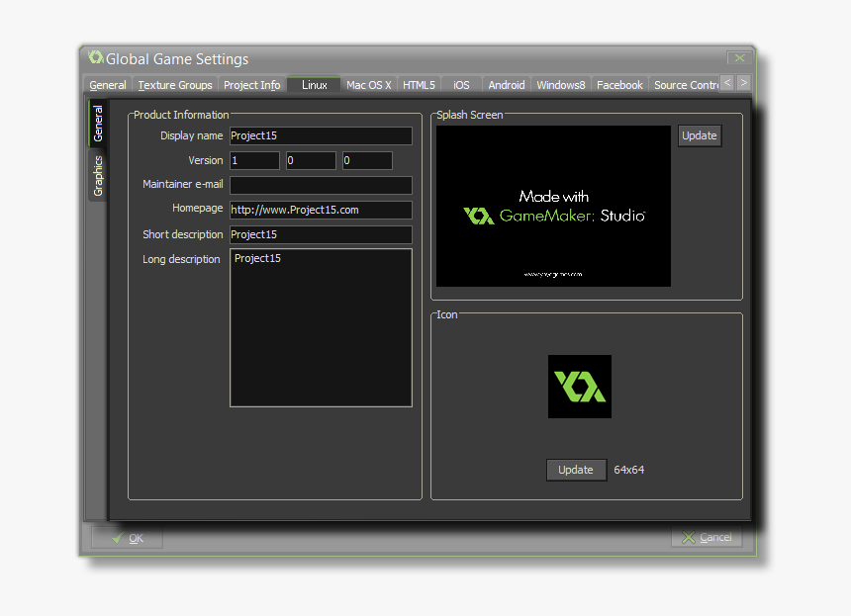
Task: Click the Homepage label
Action: [198, 209]
